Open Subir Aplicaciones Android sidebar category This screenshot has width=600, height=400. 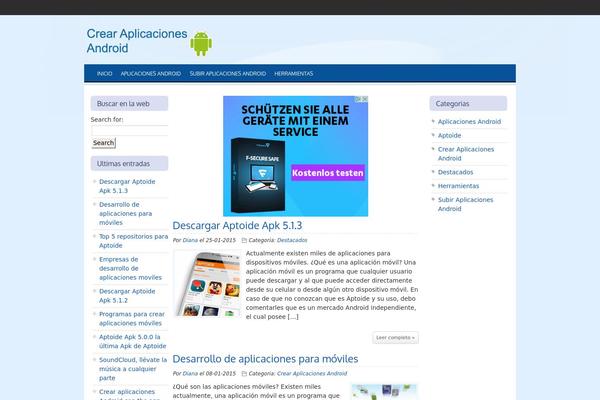465,204
